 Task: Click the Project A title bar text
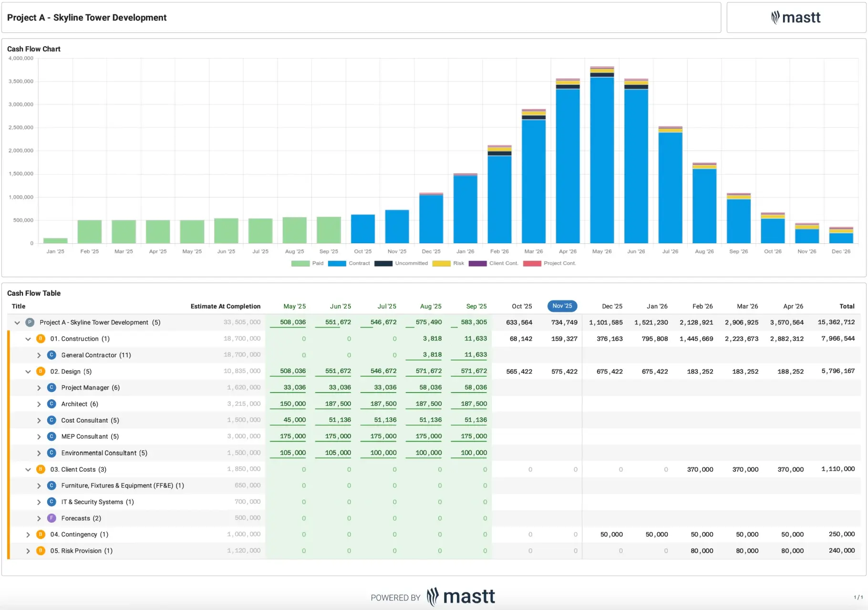click(87, 18)
